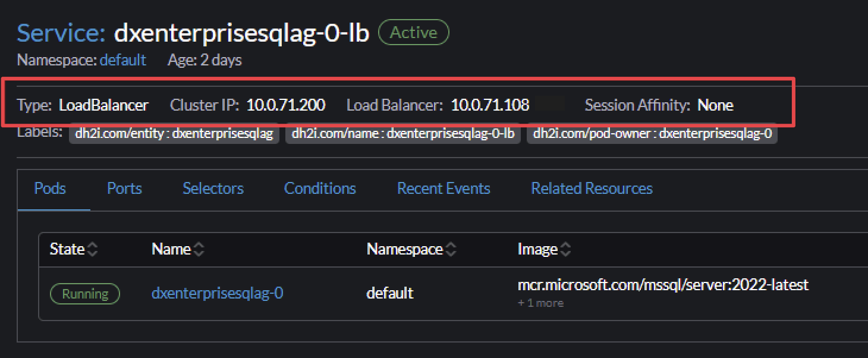View the Conditions tab

320,189
